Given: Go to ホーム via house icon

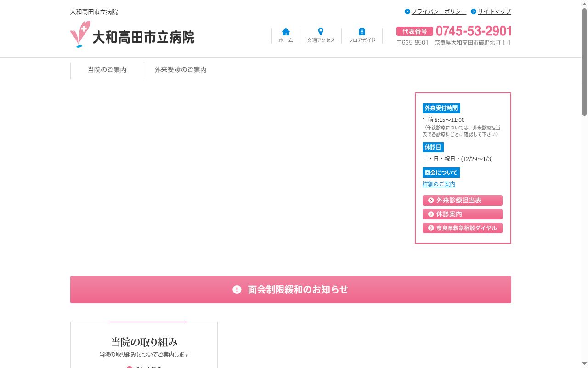Looking at the screenshot, I should coord(286,32).
